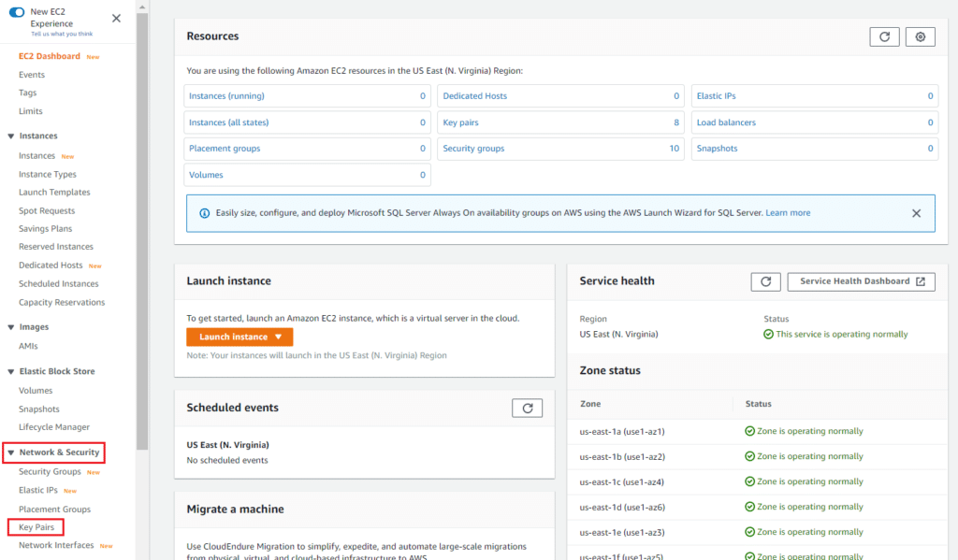Open the Learn more link
958x560 pixels.
pyautogui.click(x=788, y=212)
